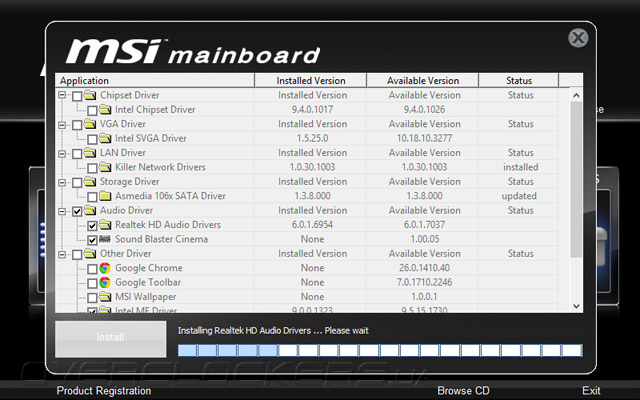The image size is (640, 400).
Task: Click the Intel SVGA Driver folder icon
Action: click(105, 138)
